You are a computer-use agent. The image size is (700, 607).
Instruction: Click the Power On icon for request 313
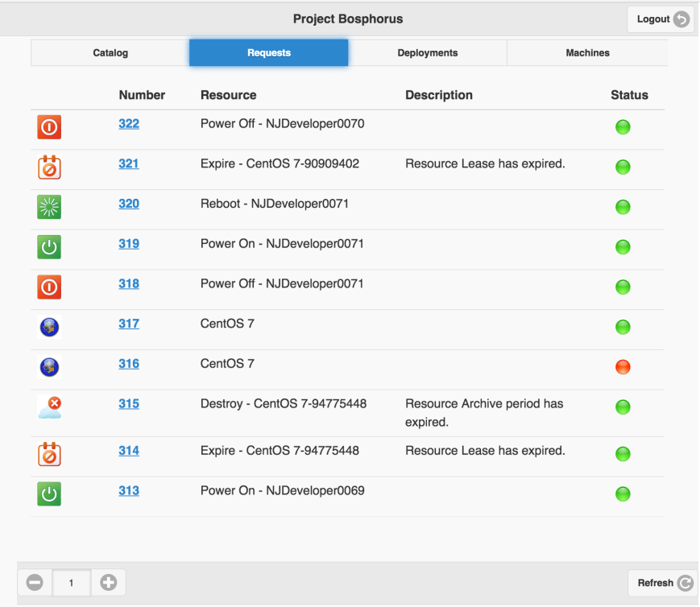(49, 493)
